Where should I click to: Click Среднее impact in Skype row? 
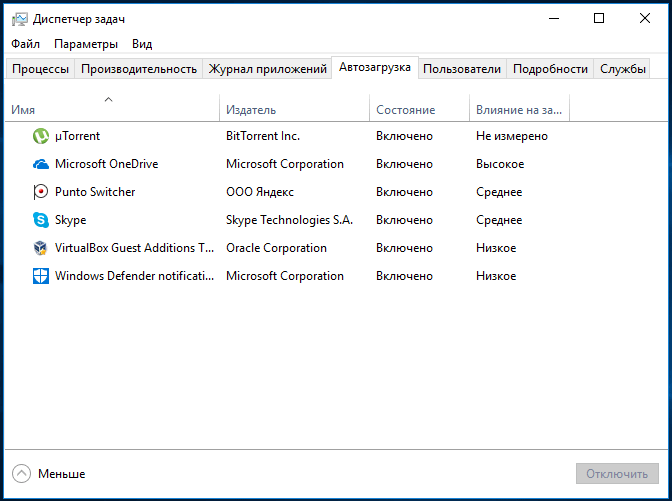coord(499,220)
